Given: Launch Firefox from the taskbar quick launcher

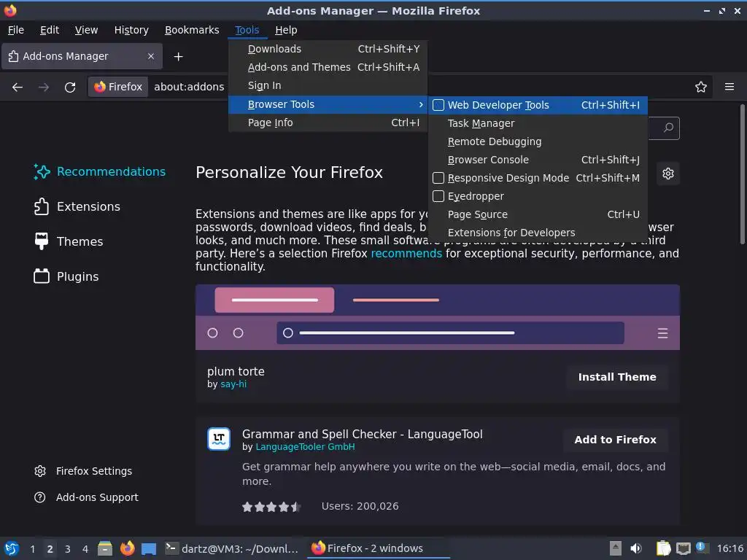Looking at the screenshot, I should click(x=127, y=548).
